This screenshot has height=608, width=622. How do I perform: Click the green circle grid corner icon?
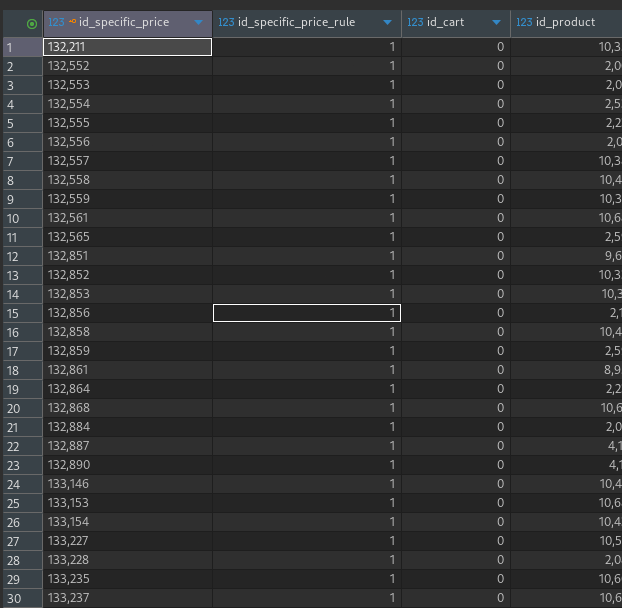tap(32, 24)
